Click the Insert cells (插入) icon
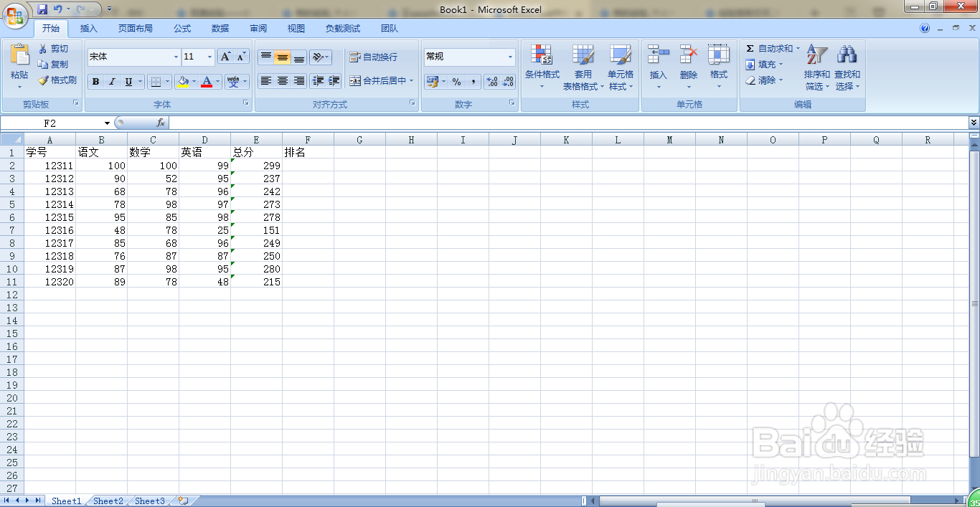Image resolution: width=980 pixels, height=507 pixels. pos(658,55)
